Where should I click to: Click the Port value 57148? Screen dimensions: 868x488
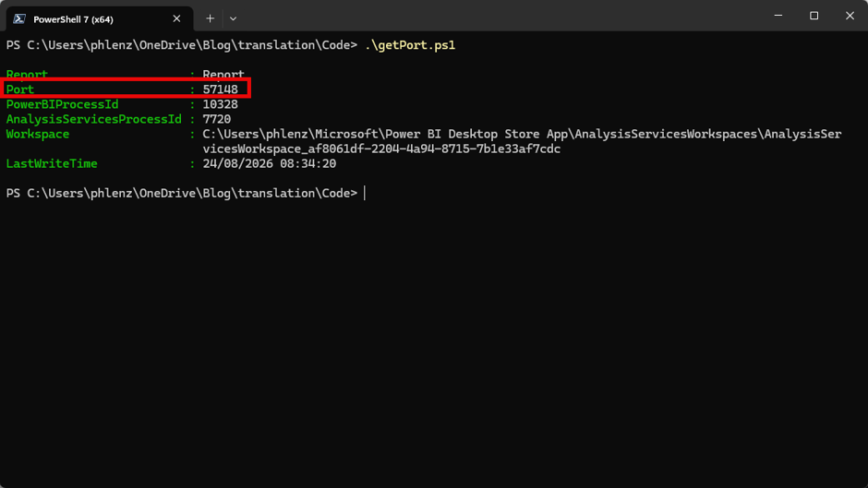tap(220, 89)
